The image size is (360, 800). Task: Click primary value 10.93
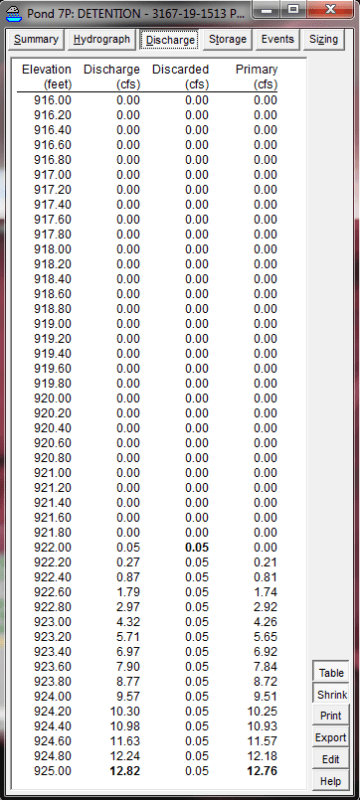coord(263,726)
